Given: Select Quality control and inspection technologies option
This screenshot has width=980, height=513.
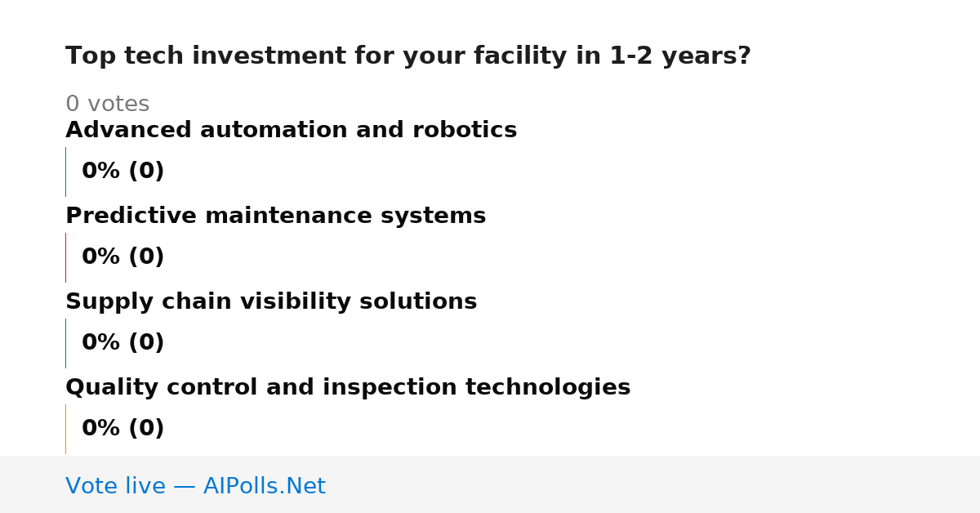Looking at the screenshot, I should pos(348,388).
